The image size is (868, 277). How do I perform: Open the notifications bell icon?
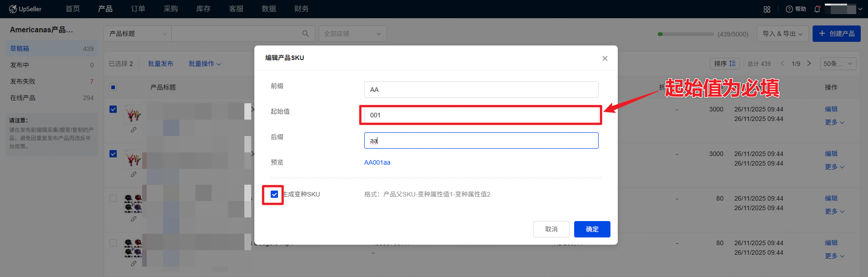tap(817, 9)
